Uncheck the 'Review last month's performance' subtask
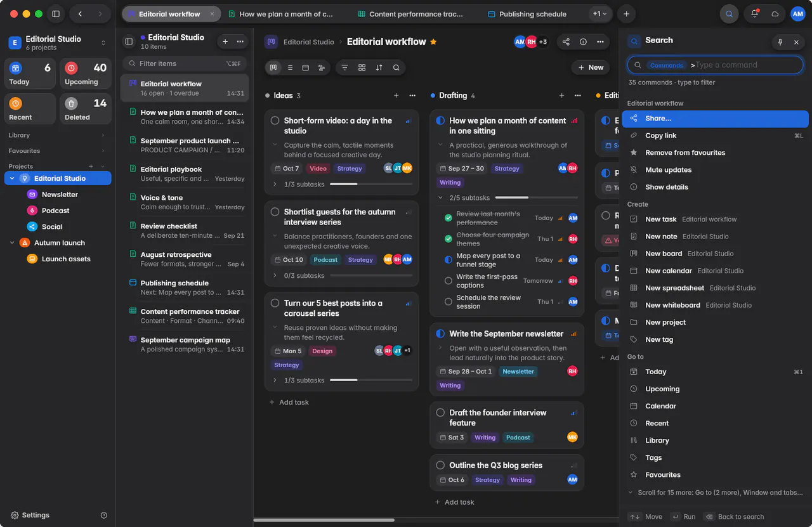 coord(449,218)
